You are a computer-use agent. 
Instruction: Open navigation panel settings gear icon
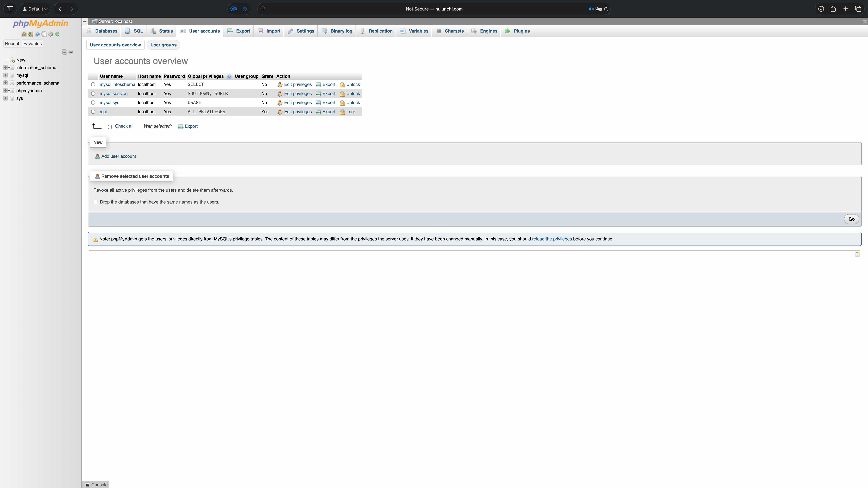(x=51, y=34)
